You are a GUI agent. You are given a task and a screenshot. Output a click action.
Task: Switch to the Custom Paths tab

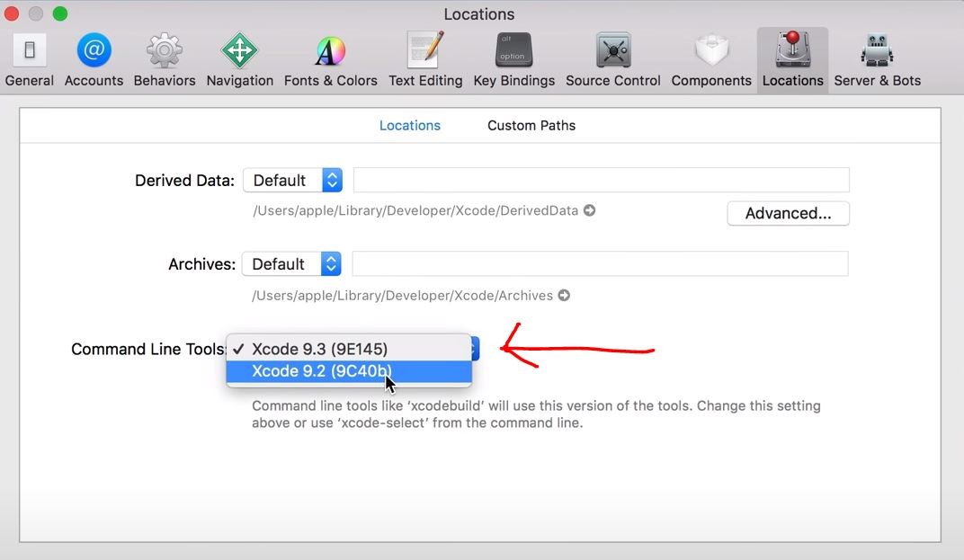tap(531, 125)
